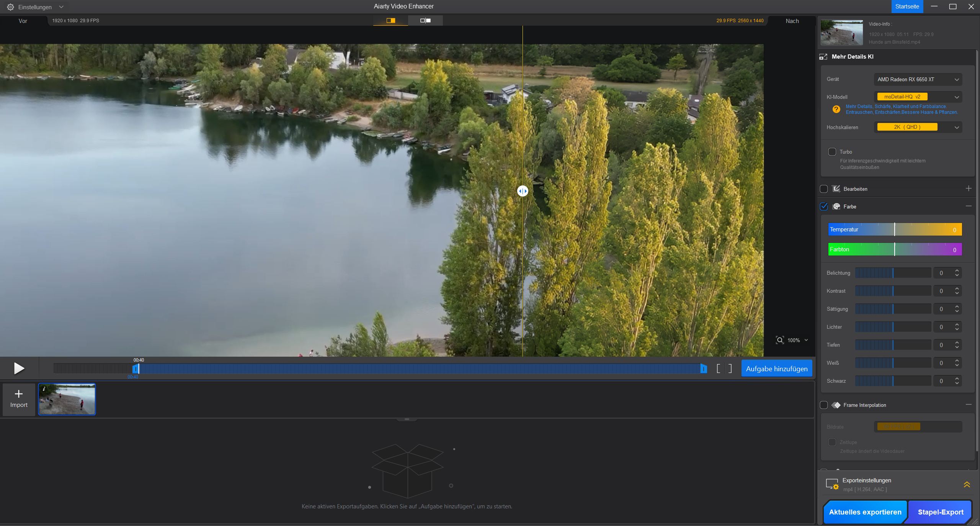
Task: Click the Temperatur color slider
Action: point(895,229)
